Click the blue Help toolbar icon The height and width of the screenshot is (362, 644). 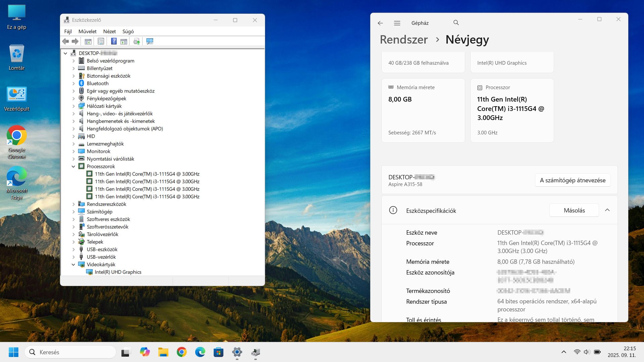(114, 41)
